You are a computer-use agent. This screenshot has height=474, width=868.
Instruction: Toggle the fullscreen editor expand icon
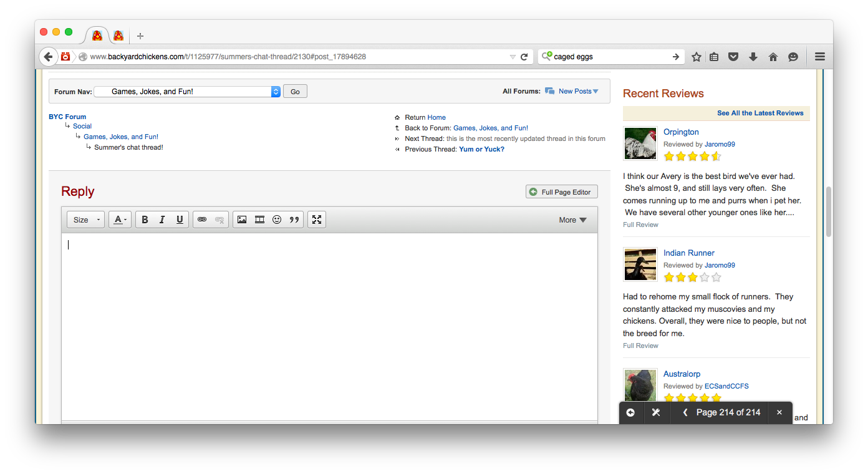[317, 220]
